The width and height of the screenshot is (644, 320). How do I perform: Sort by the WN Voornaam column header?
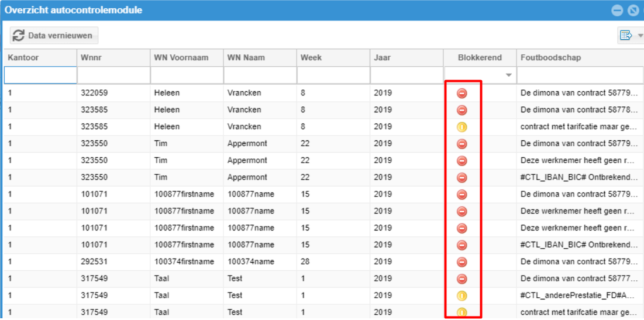click(187, 57)
